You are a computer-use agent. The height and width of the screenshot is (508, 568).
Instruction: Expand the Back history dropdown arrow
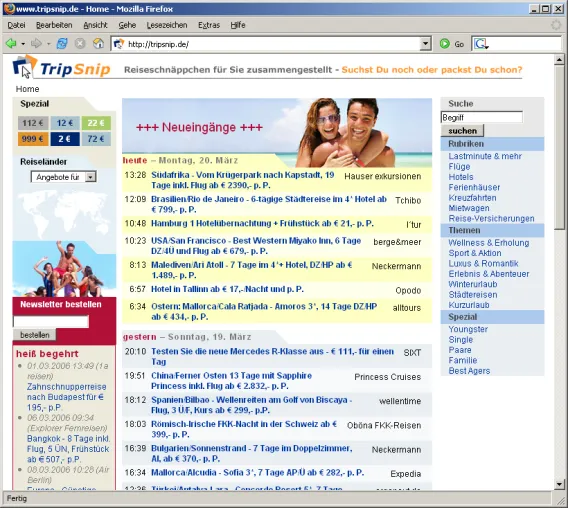(x=23, y=44)
